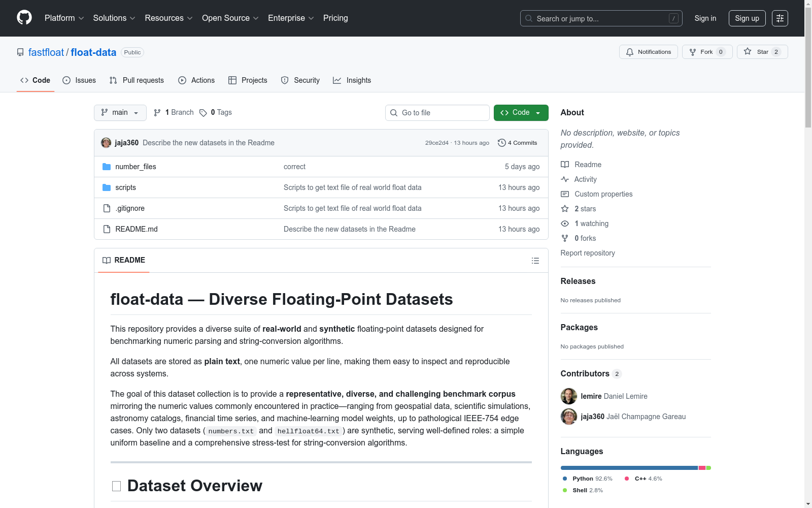The image size is (812, 508).
Task: Click the Shell language color dot
Action: click(565, 490)
